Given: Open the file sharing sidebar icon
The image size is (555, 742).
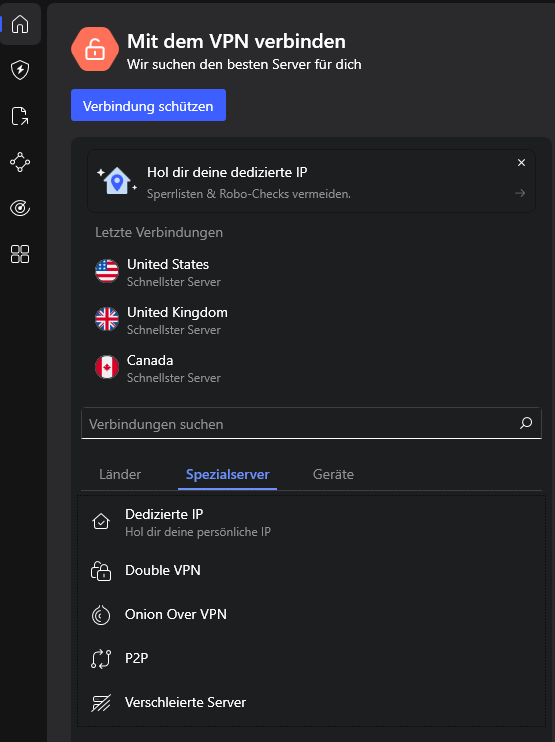Looking at the screenshot, I should (20, 116).
